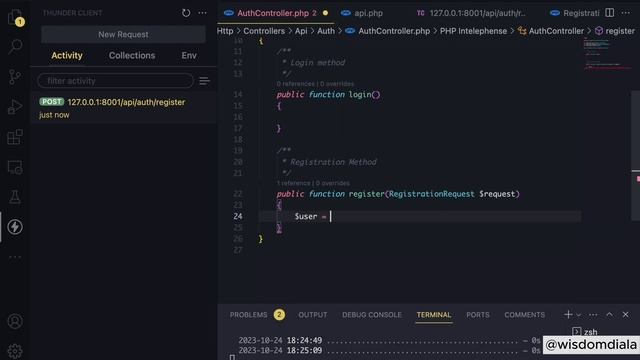
Task: Split the editor to the right
Action: [609, 13]
